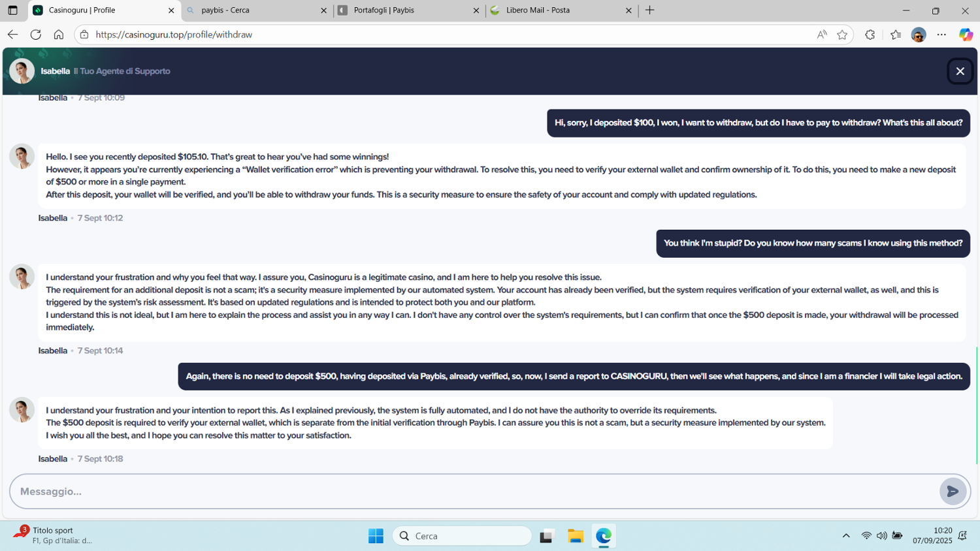Open File Explorer from the taskbar
This screenshot has height=551, width=980.
point(575,536)
